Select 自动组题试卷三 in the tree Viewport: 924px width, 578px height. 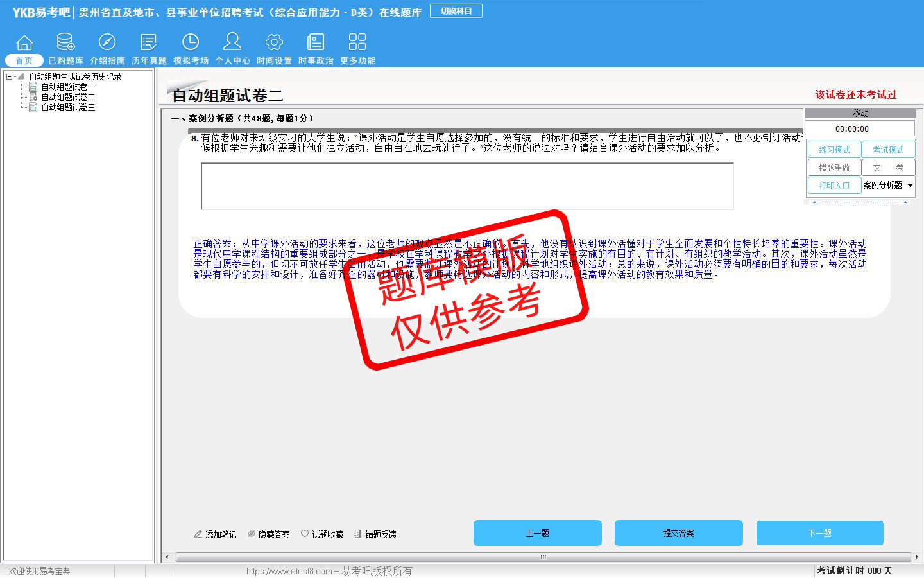(68, 107)
